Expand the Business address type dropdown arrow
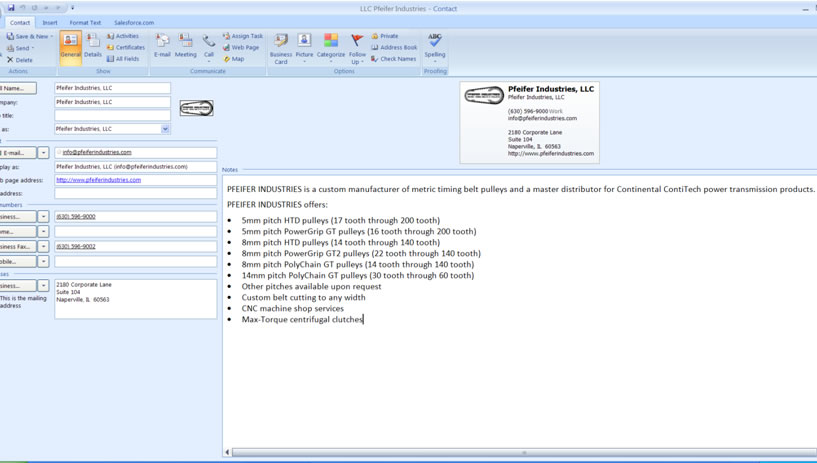Viewport: 817px width, 463px height. [44, 286]
